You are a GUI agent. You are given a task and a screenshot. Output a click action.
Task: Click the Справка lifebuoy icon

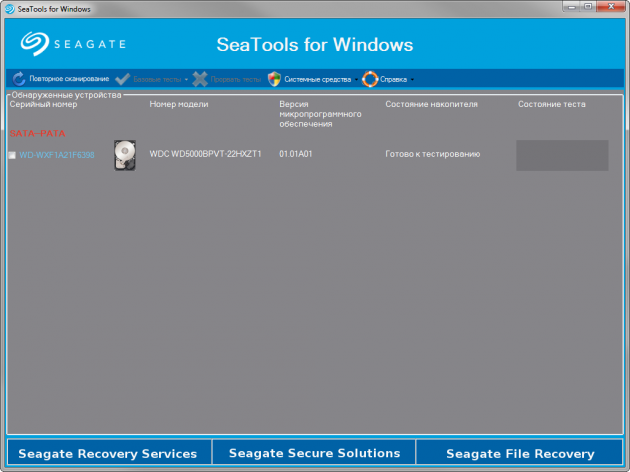(370, 79)
